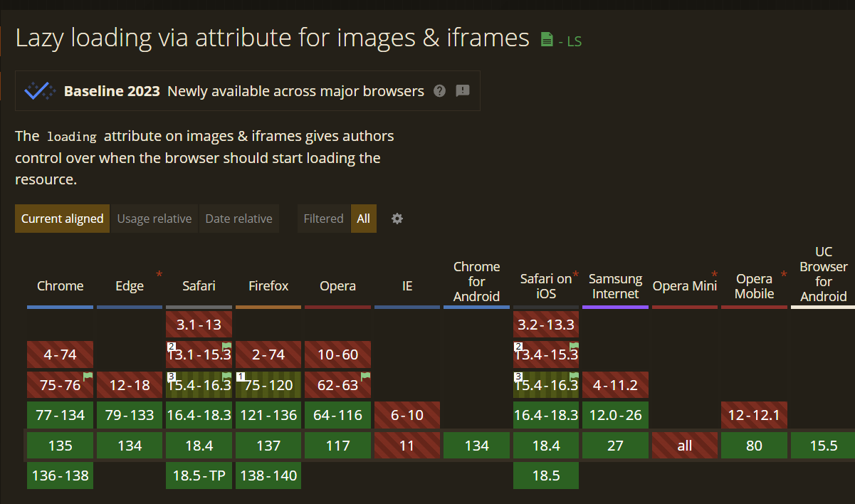
Task: Enable the Filtered browser view
Action: [x=323, y=219]
